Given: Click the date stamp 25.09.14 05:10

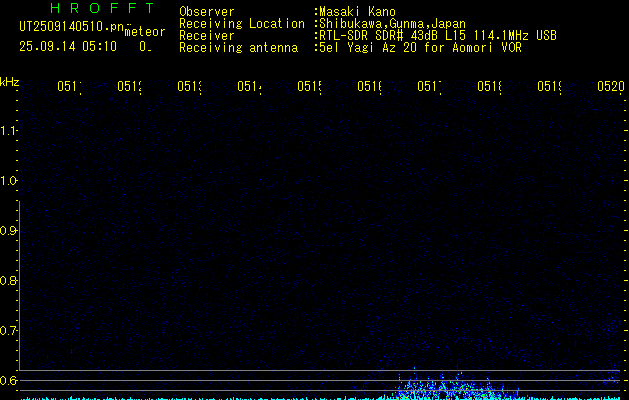Looking at the screenshot, I should click(x=68, y=47).
